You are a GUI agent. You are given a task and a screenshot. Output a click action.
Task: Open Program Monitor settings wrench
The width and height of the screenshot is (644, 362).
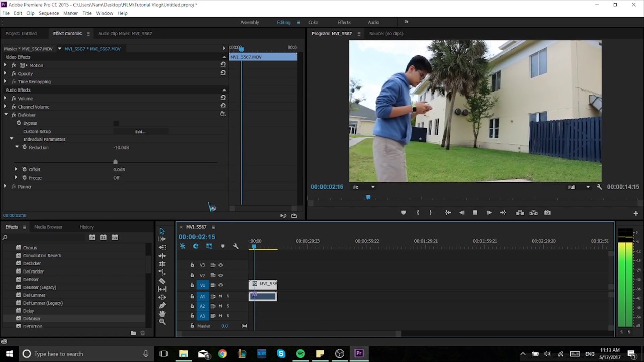599,187
